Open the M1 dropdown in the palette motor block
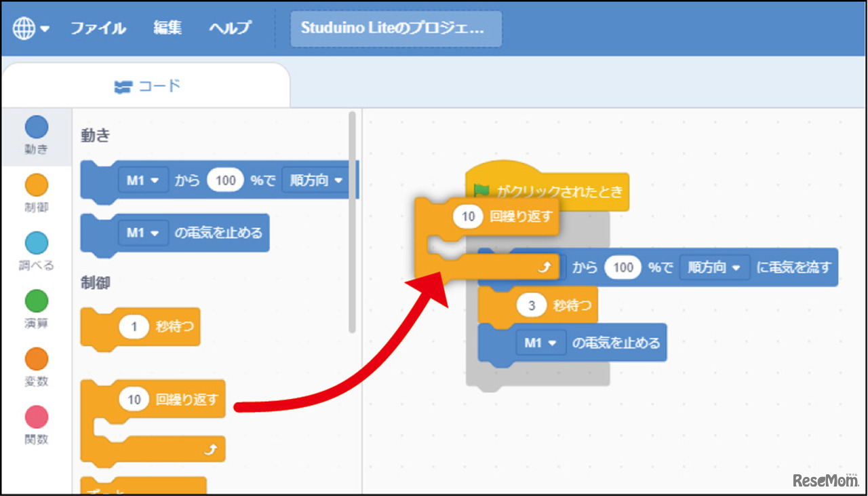This screenshot has height=496, width=868. [x=143, y=180]
